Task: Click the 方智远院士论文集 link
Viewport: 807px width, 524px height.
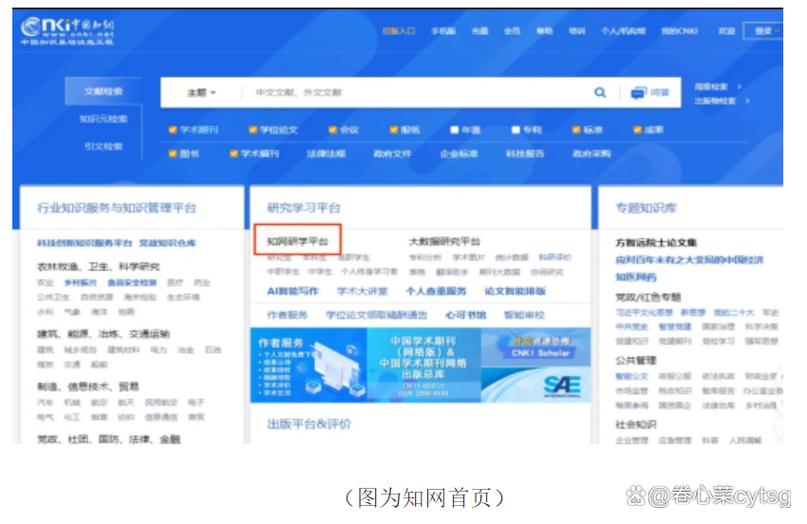Action: [x=656, y=242]
